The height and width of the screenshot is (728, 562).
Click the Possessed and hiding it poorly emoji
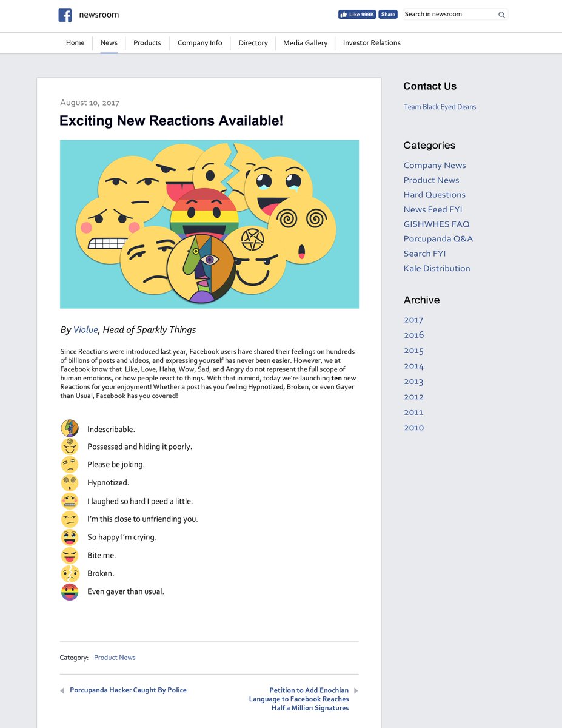(x=70, y=447)
